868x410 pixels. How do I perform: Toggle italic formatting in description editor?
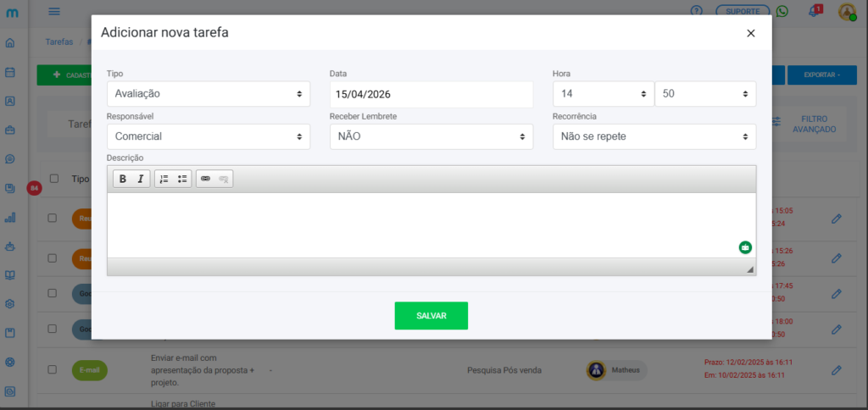coord(141,179)
